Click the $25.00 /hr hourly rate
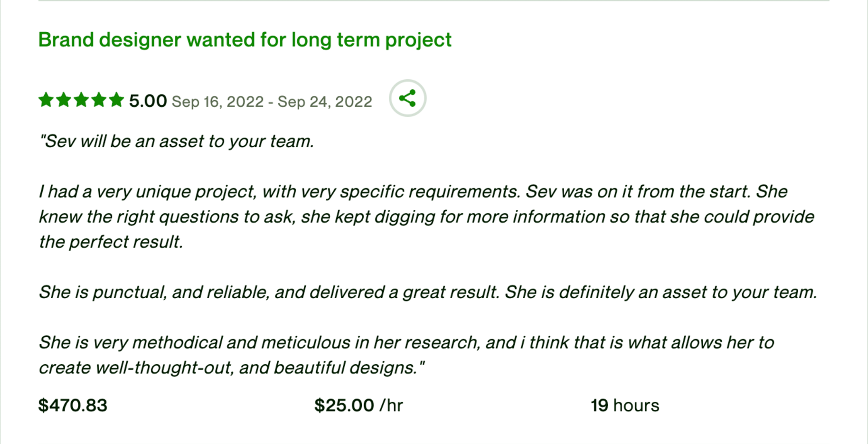The image size is (868, 444). pos(358,405)
